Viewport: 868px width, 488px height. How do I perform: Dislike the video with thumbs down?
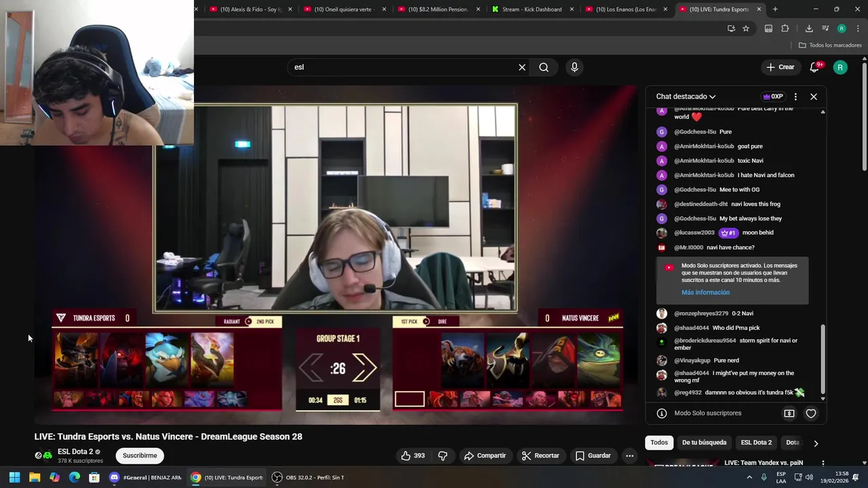point(443,455)
